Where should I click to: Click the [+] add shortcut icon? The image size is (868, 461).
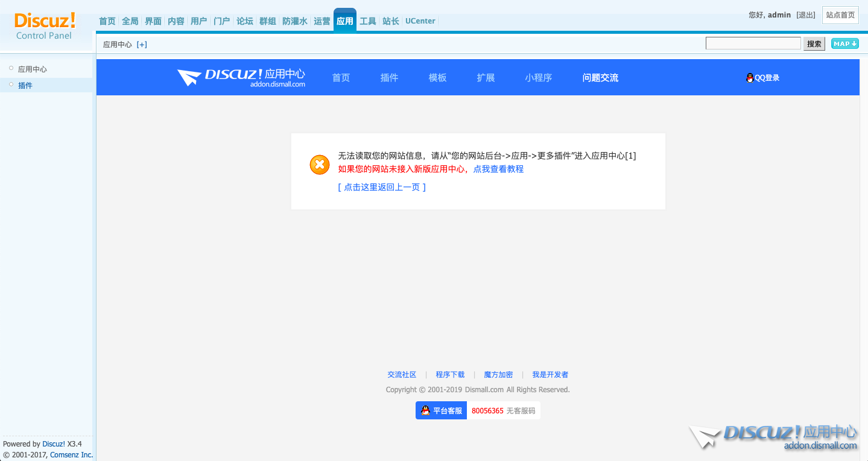pyautogui.click(x=142, y=45)
